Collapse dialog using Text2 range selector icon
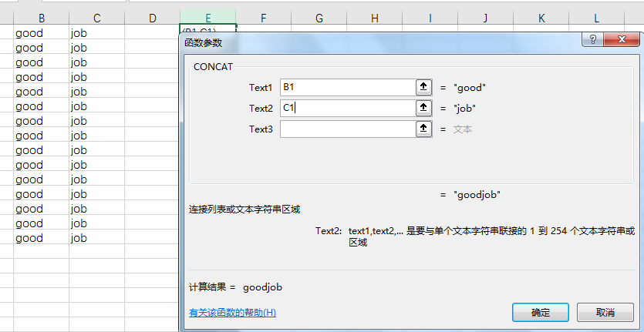 (x=423, y=109)
